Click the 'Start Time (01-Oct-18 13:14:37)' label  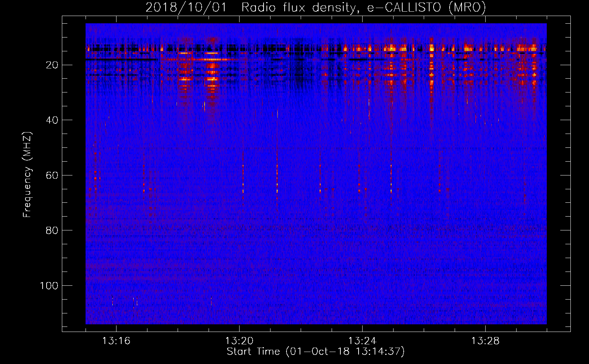[316, 352]
